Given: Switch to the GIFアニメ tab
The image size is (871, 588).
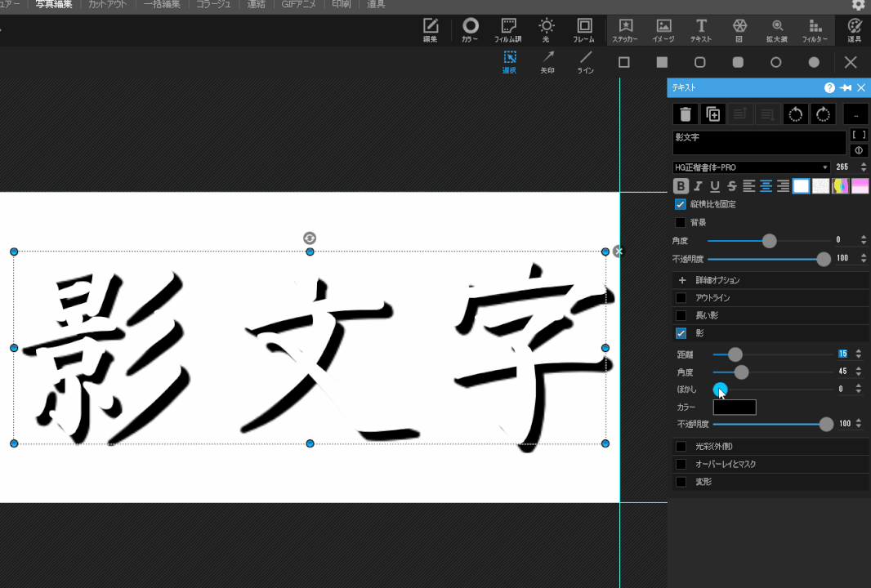Looking at the screenshot, I should coord(299,4).
